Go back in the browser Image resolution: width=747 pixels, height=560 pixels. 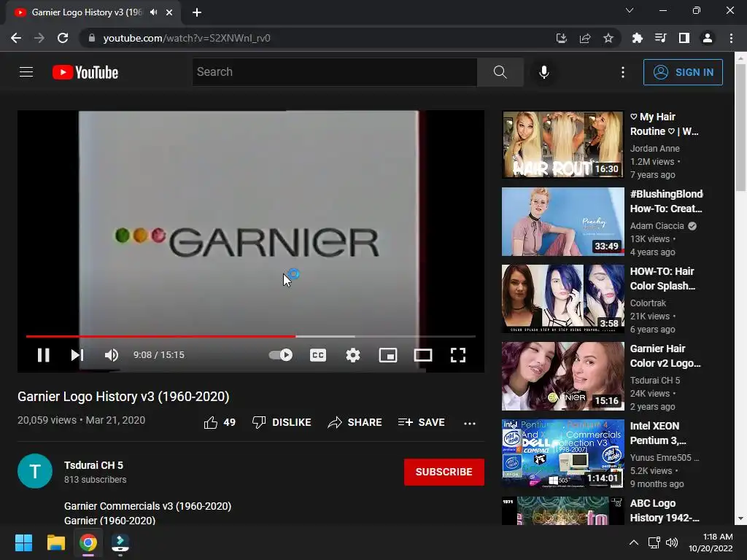coord(16,38)
